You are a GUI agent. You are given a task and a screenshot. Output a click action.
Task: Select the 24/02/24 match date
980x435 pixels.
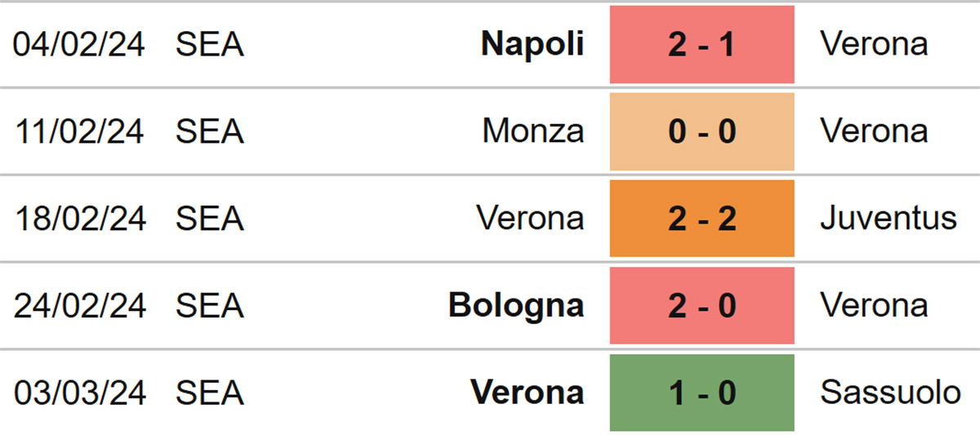[x=79, y=306]
